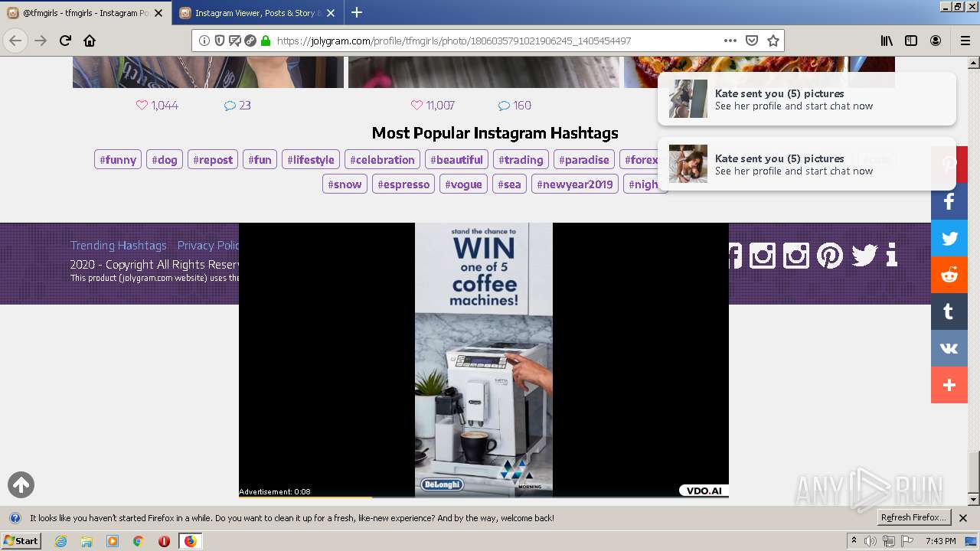Click the first Kate sent you pictures notification
This screenshot has height=551, width=980.
point(807,99)
